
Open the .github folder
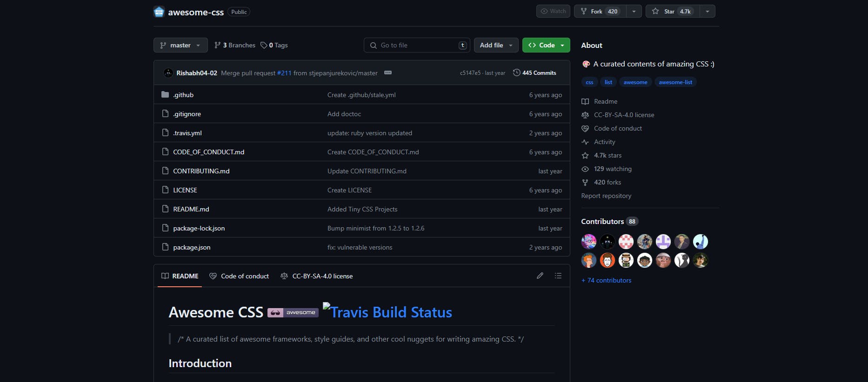pyautogui.click(x=183, y=95)
